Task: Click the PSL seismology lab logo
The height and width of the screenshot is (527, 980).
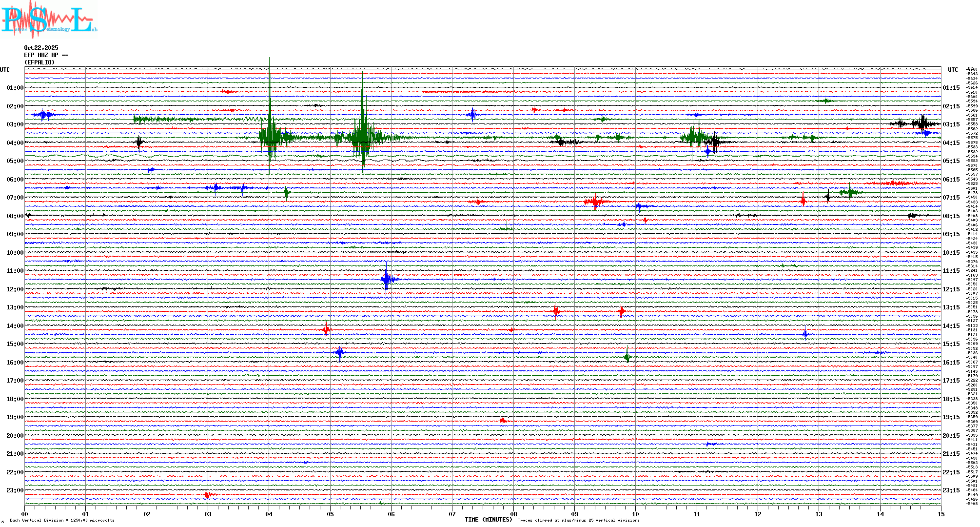Action: [49, 20]
